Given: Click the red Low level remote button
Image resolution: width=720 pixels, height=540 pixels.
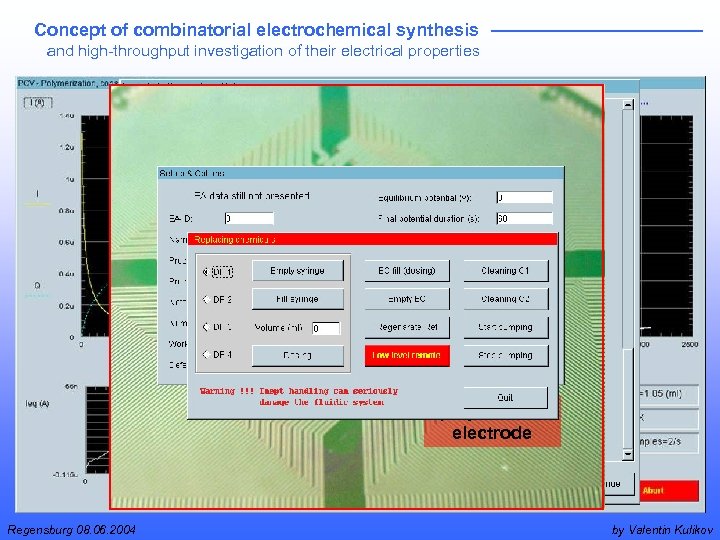Looking at the screenshot, I should click(x=407, y=355).
